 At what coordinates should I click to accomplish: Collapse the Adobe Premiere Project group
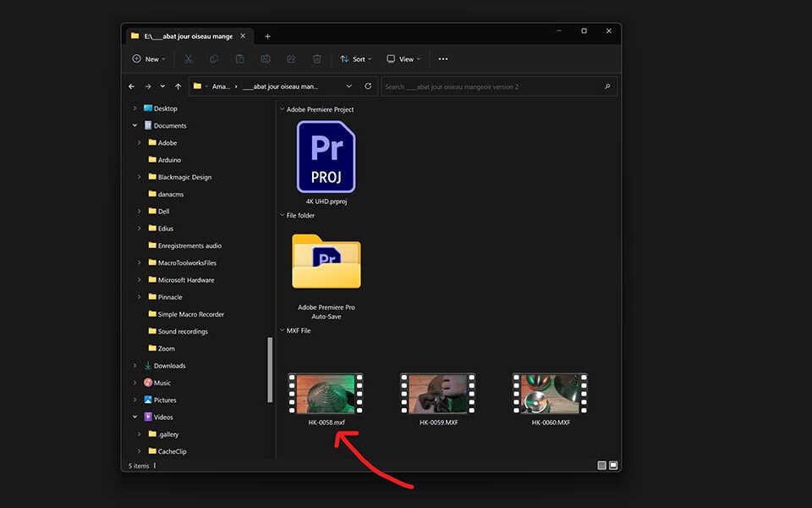click(x=283, y=109)
